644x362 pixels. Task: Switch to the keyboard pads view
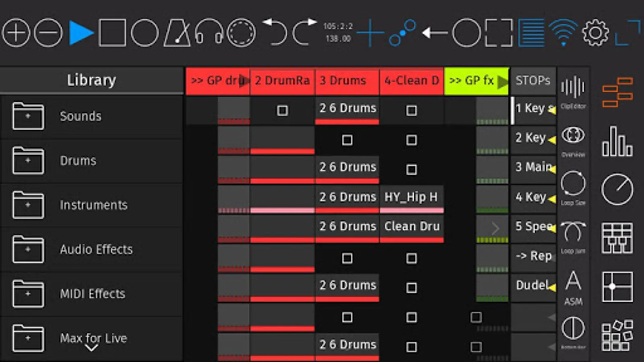pos(617,238)
